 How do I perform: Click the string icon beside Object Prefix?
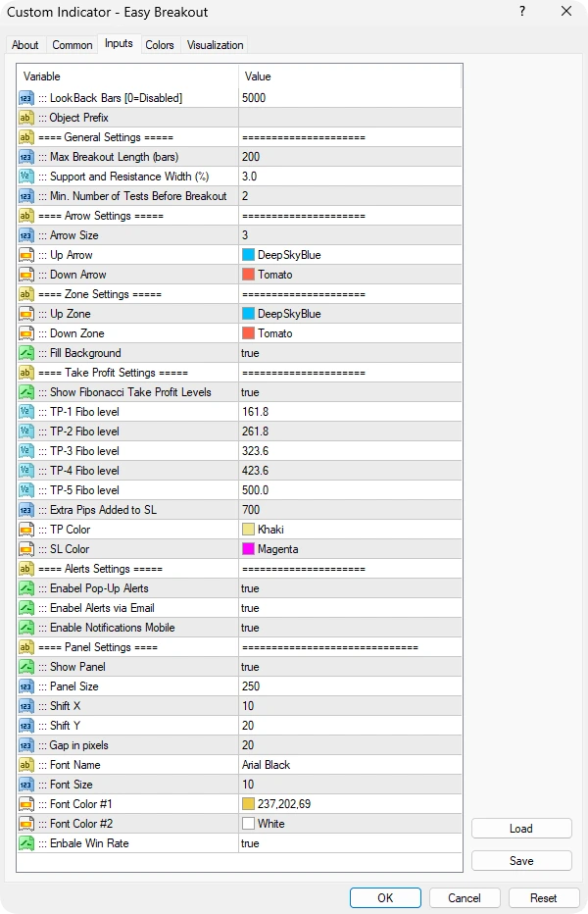coord(26,118)
